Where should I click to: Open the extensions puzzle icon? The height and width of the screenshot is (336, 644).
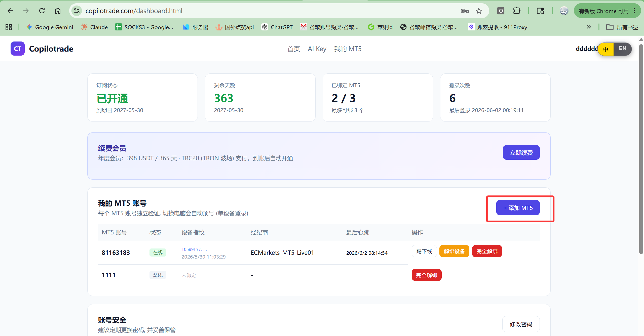(517, 11)
